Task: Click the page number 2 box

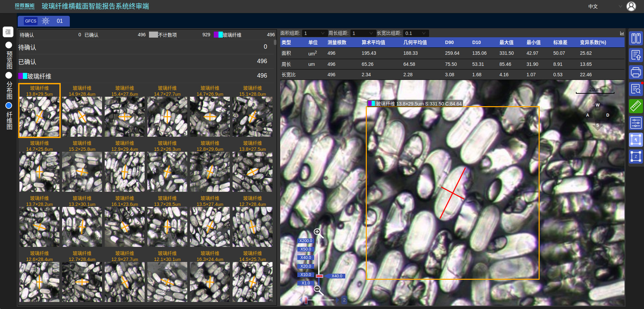Action: point(344,300)
